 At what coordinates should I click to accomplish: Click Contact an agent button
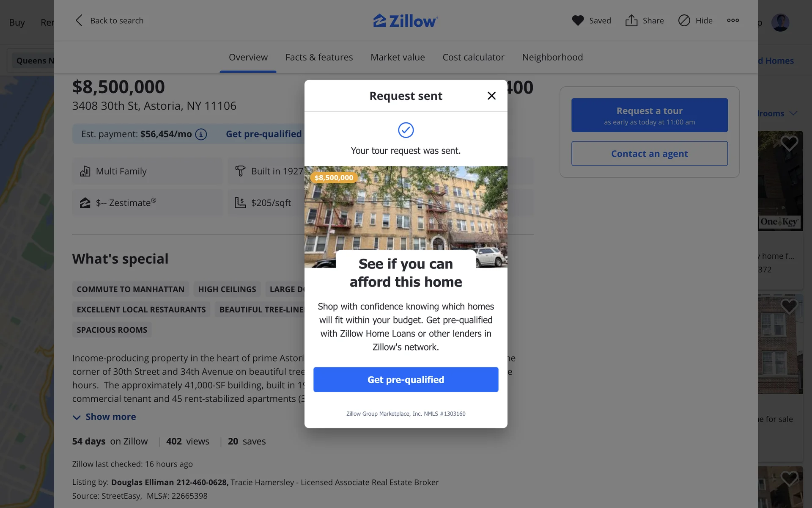pyautogui.click(x=649, y=154)
